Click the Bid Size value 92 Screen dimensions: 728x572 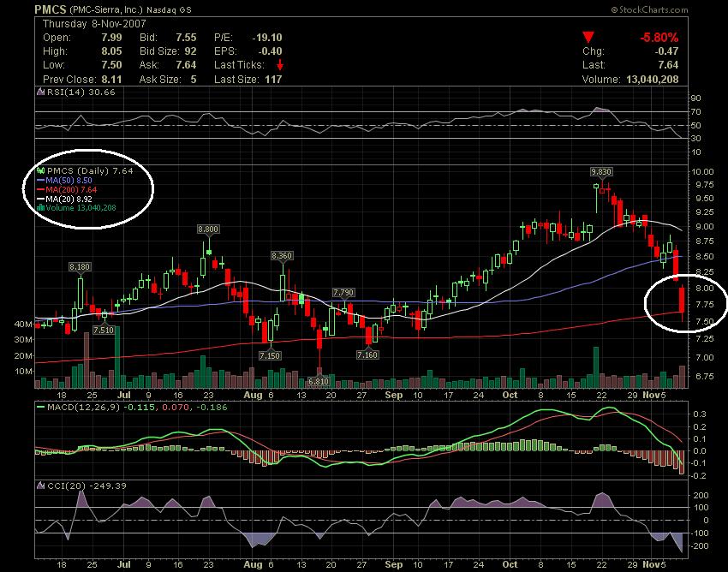[190, 51]
